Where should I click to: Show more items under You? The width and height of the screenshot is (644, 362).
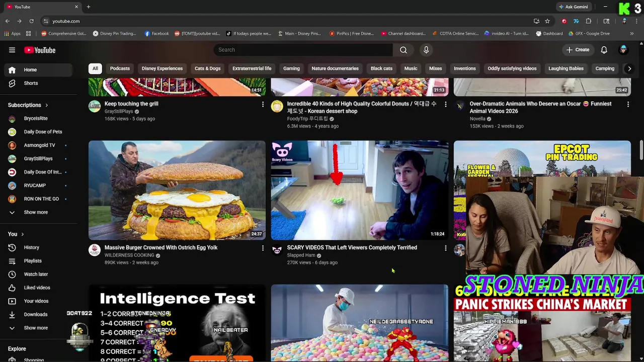pyautogui.click(x=38, y=328)
